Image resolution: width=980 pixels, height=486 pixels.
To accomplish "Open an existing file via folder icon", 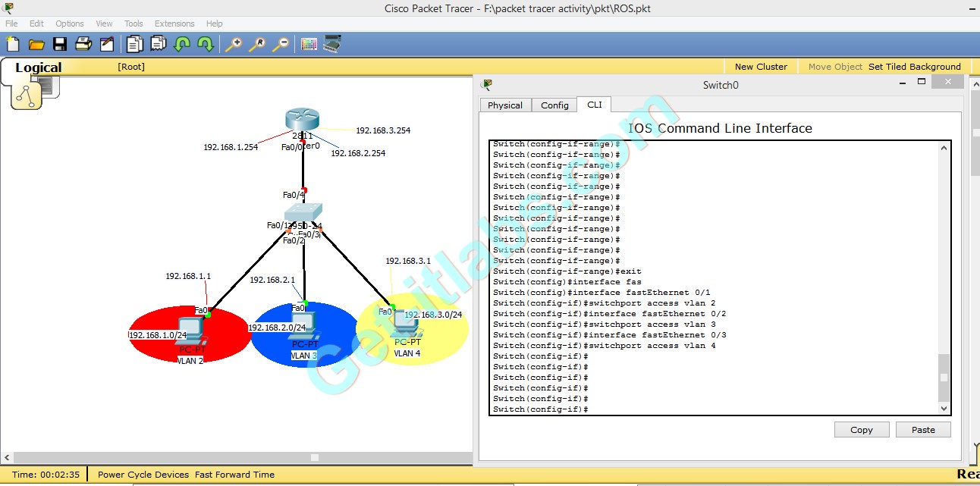I will [36, 44].
